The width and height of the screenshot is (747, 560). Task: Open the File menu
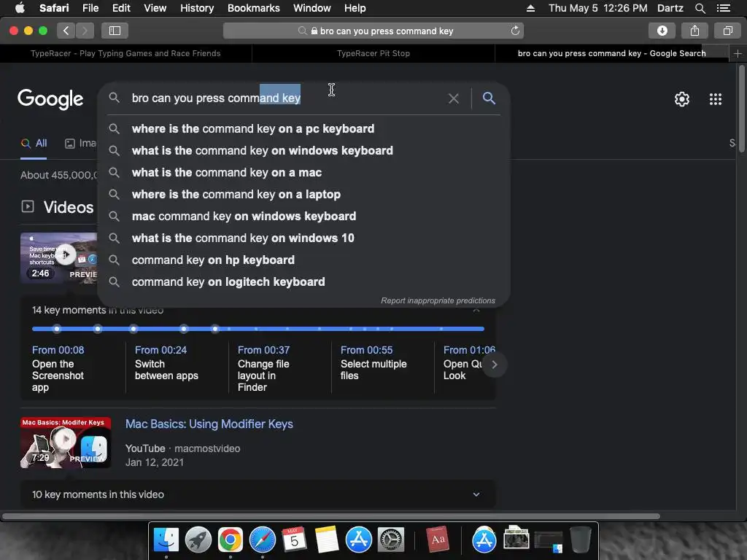(90, 8)
